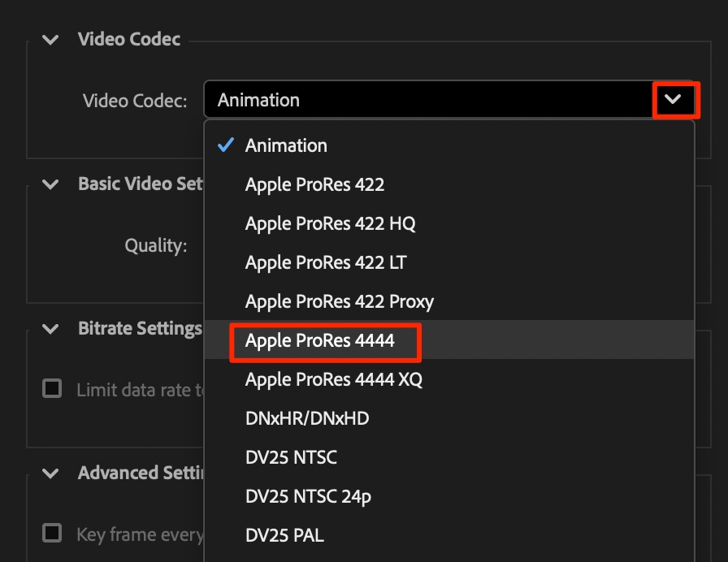The image size is (728, 562).
Task: Select Animation codec from list
Action: click(x=286, y=146)
